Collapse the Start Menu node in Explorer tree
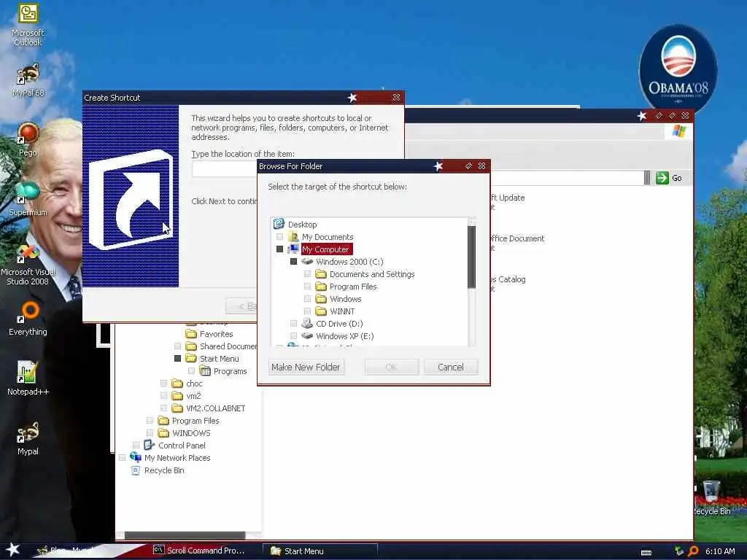This screenshot has width=747, height=560. click(177, 358)
